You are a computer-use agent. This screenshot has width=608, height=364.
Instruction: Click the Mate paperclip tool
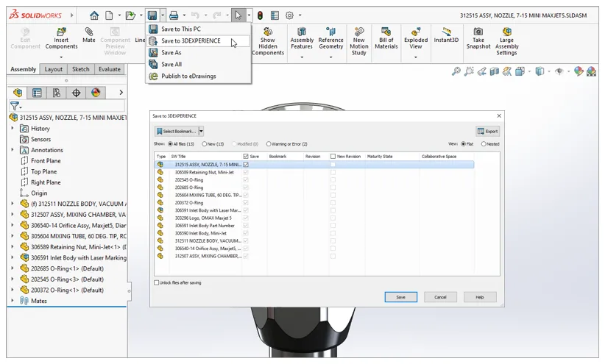coord(89,35)
